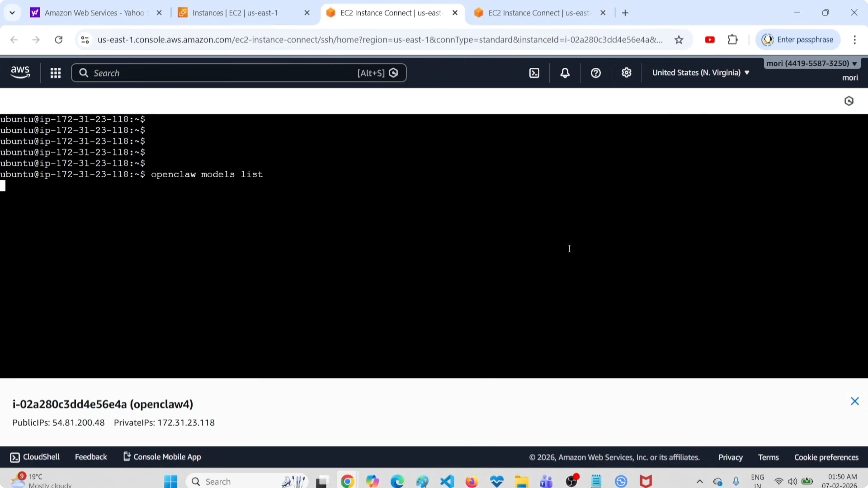Click the AWS logo home icon
The image size is (868, 488).
click(20, 72)
